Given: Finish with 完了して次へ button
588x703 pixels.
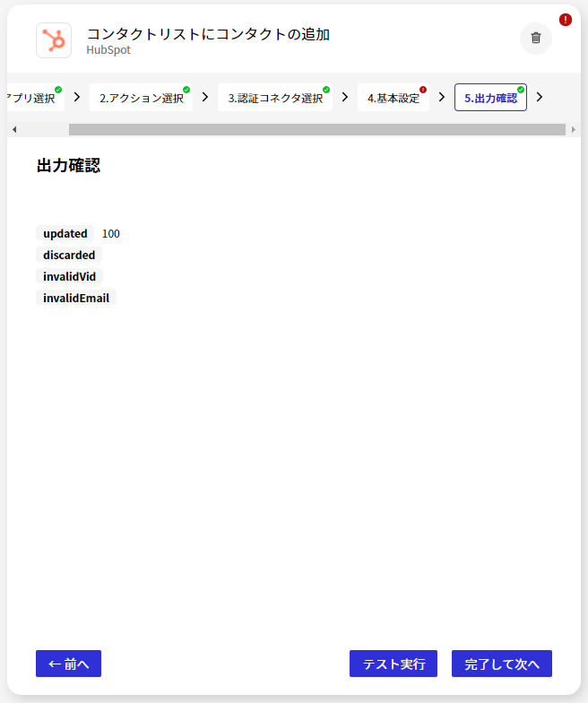Looking at the screenshot, I should [502, 664].
